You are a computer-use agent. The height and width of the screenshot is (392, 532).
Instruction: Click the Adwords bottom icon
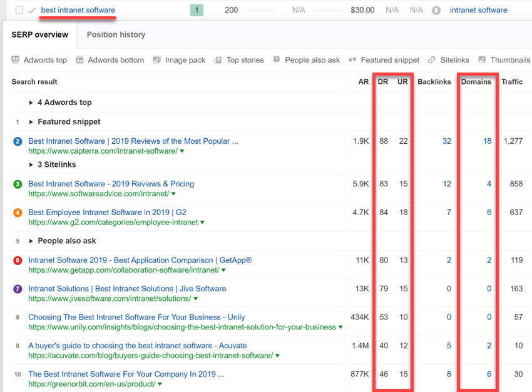pos(79,60)
